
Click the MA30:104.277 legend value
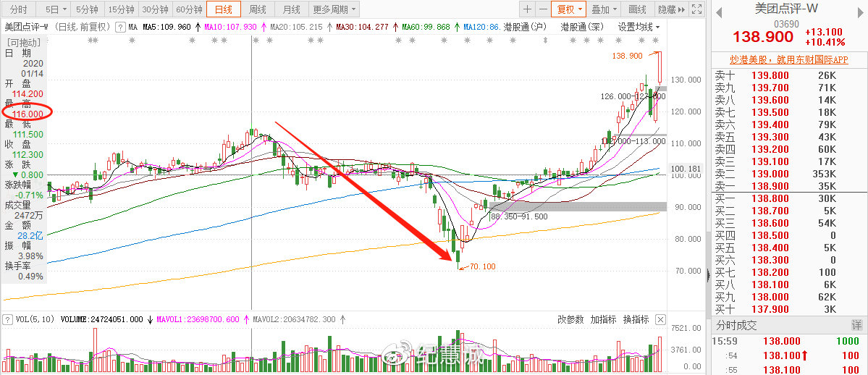[x=362, y=27]
